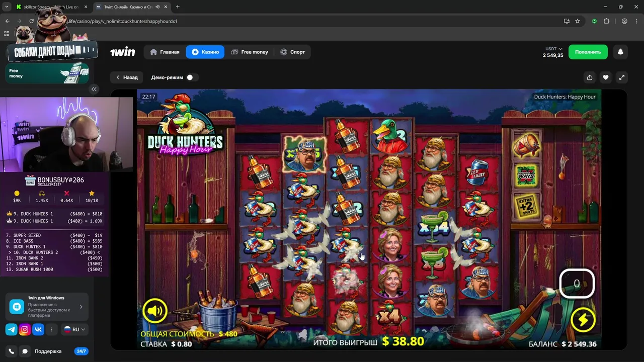Click the Поддержка support link
This screenshot has width=644, height=362.
pyautogui.click(x=48, y=351)
